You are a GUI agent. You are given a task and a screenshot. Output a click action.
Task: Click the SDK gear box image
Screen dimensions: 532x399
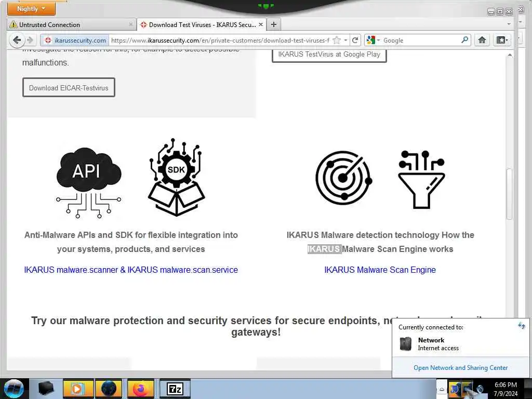click(x=176, y=177)
